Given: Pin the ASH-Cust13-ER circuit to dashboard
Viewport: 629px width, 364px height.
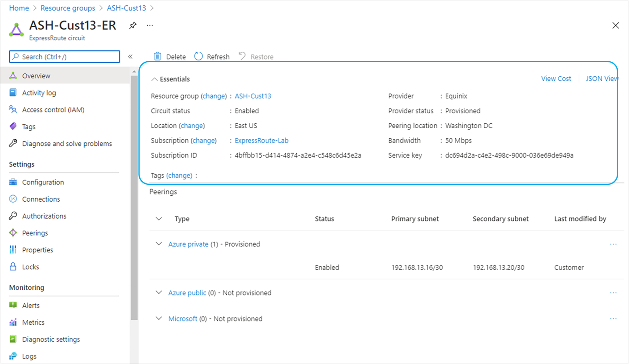Looking at the screenshot, I should (x=133, y=25).
